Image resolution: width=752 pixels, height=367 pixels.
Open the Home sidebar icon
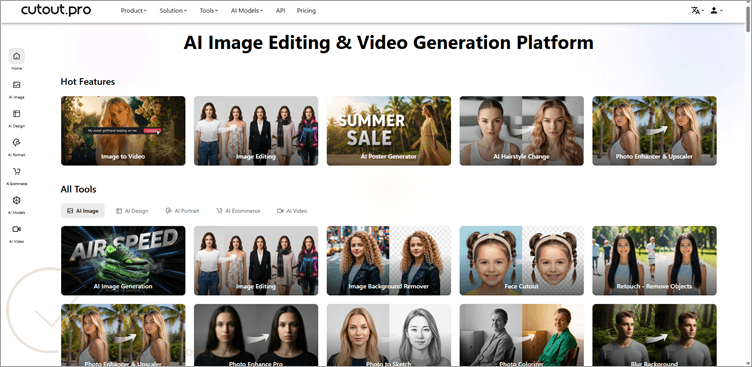click(x=17, y=57)
